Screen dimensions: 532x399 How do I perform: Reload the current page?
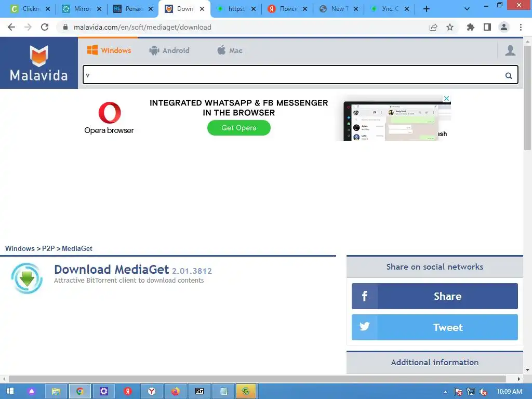pos(45,27)
